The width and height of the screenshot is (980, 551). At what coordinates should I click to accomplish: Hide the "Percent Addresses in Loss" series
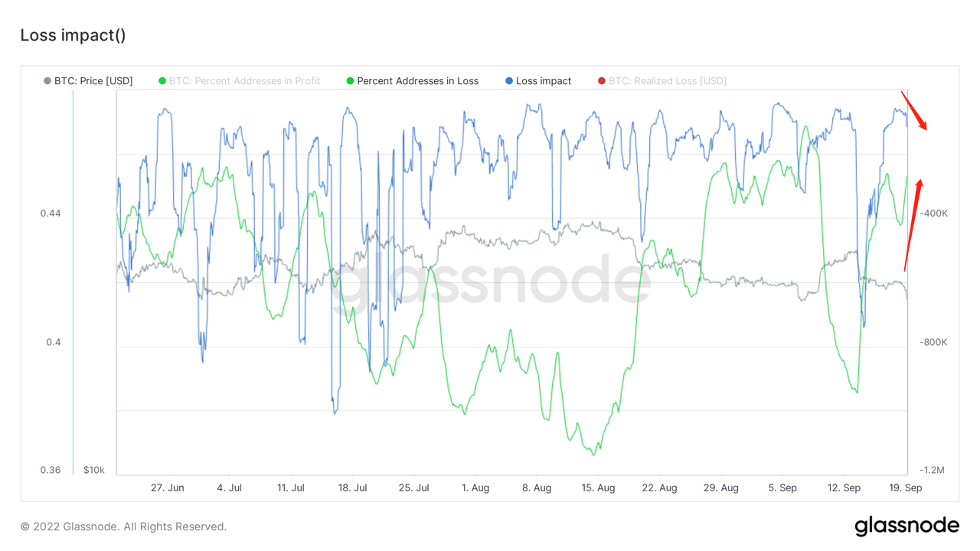[x=417, y=81]
